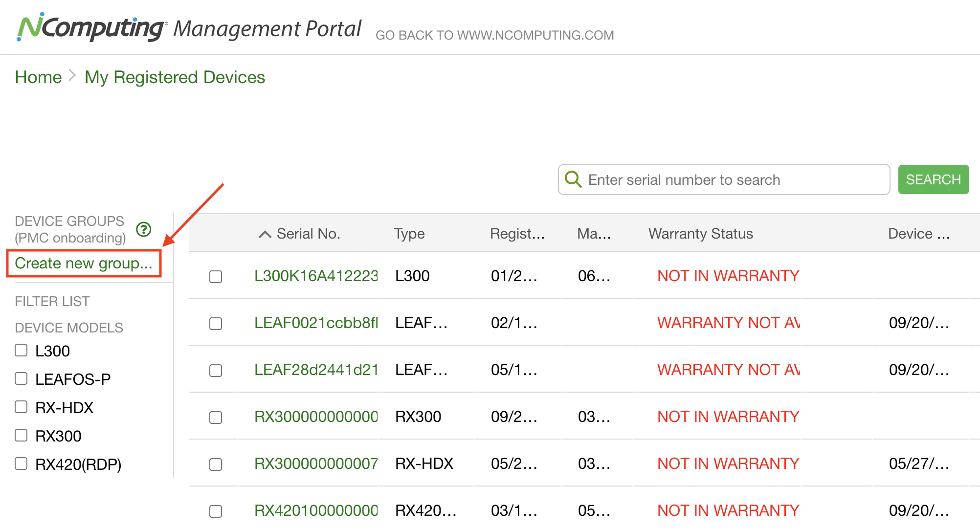Click NOT IN WARRANTY status for L300K16A412223
The height and width of the screenshot is (530, 980).
click(x=728, y=276)
